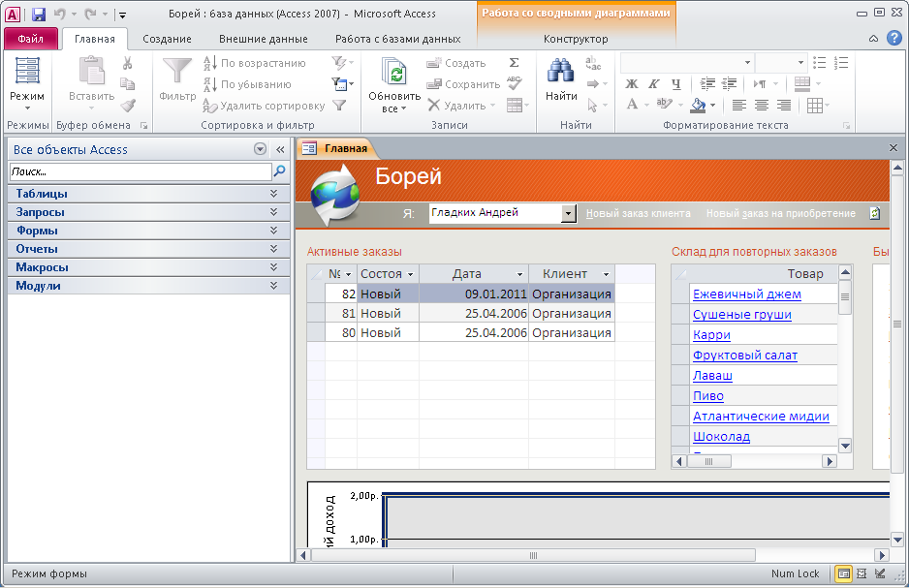Expand the Макросы group
The image size is (909, 588).
148,267
